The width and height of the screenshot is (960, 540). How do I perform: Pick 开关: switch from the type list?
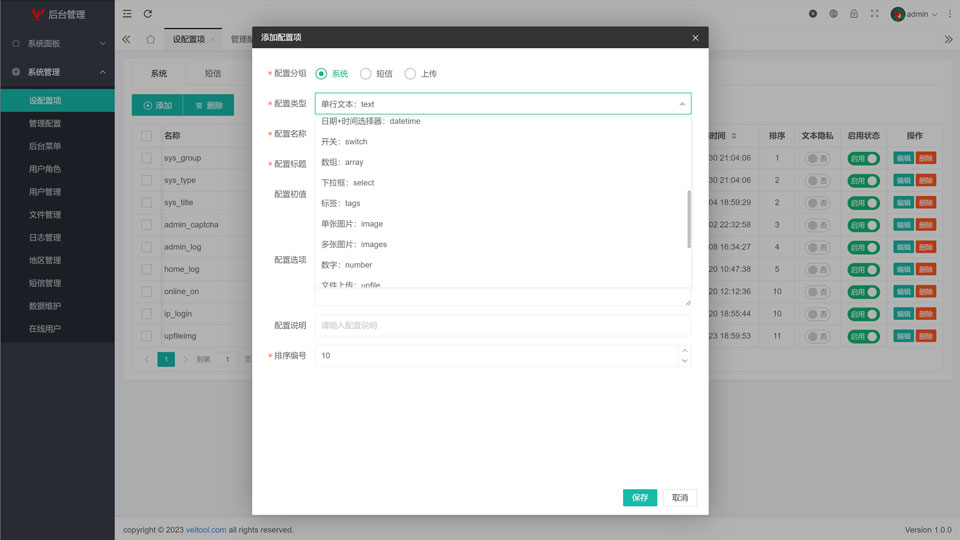click(344, 142)
